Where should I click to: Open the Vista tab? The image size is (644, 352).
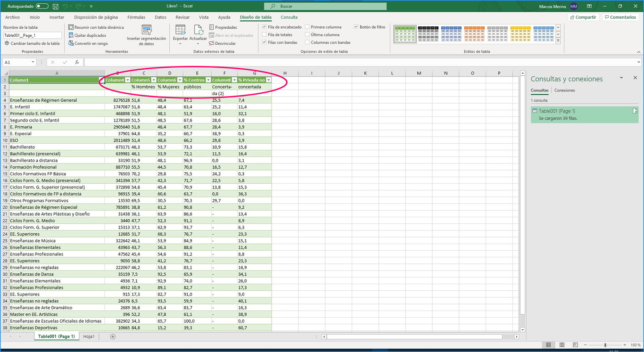point(204,17)
